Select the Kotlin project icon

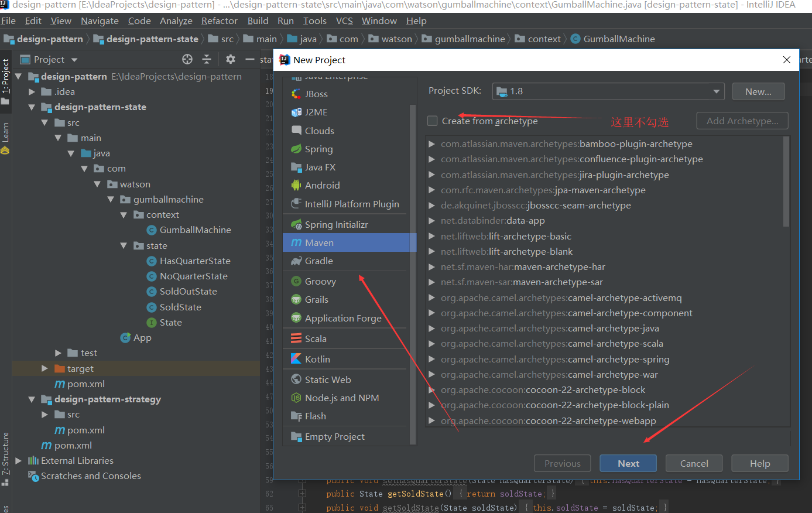tap(296, 359)
